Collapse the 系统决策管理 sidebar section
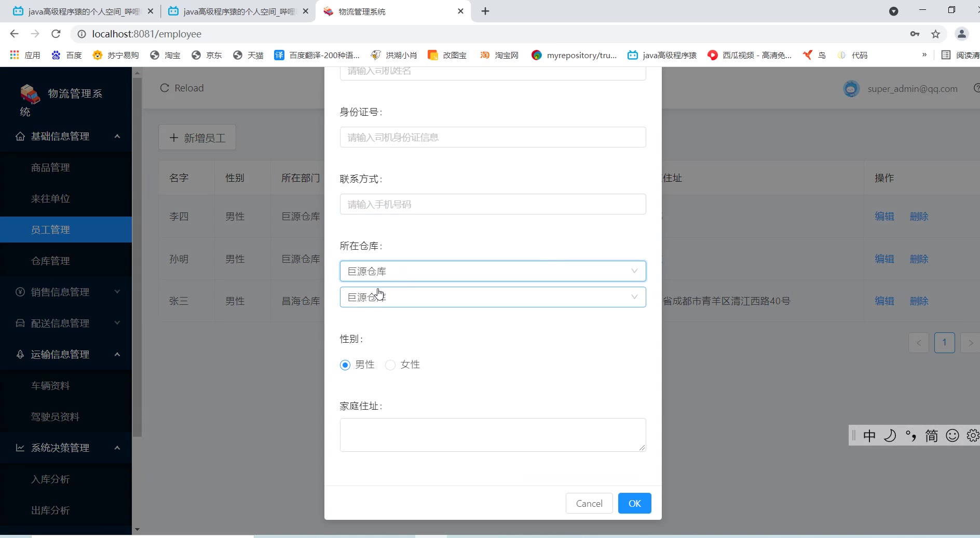 point(66,448)
